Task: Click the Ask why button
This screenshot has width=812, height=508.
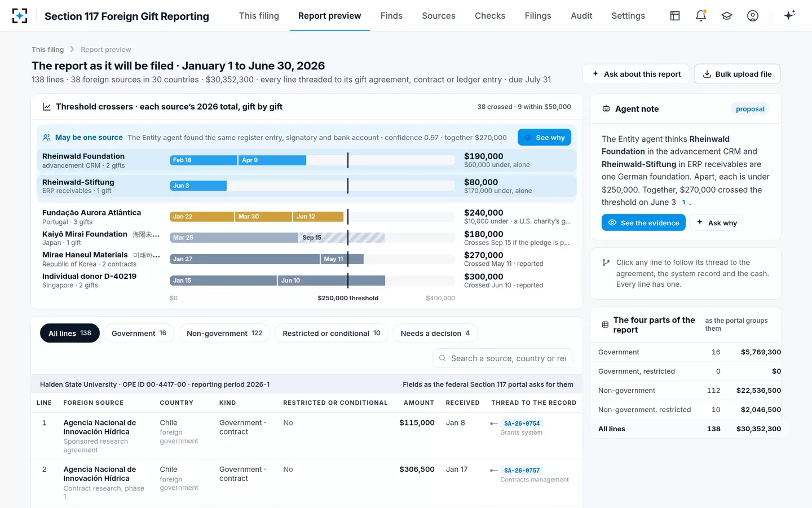Action: (717, 223)
